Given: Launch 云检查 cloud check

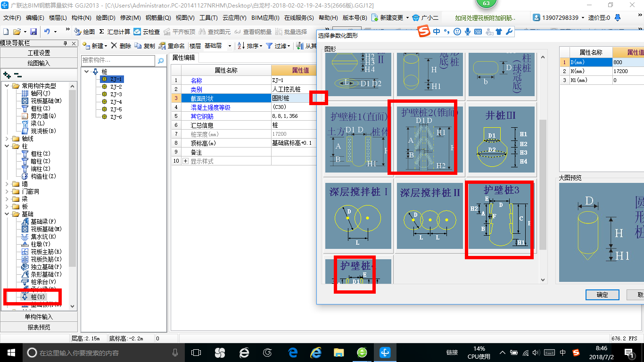Looking at the screenshot, I should 147,32.
